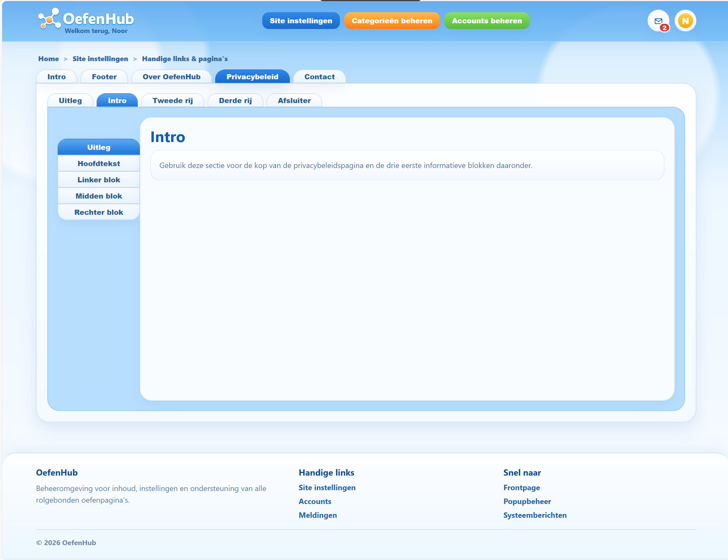Open footer link Frontpage
The height and width of the screenshot is (560, 728).
tap(521, 487)
